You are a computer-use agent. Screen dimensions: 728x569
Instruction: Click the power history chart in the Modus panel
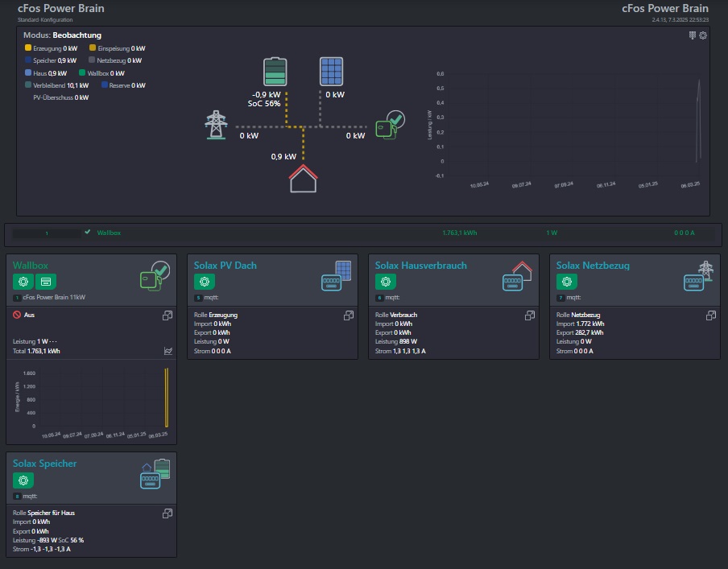tap(564, 129)
